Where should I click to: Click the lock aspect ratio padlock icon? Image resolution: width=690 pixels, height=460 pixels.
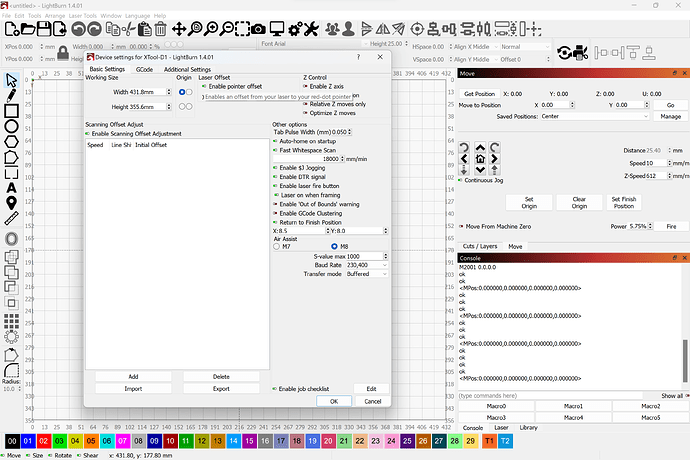pos(63,53)
